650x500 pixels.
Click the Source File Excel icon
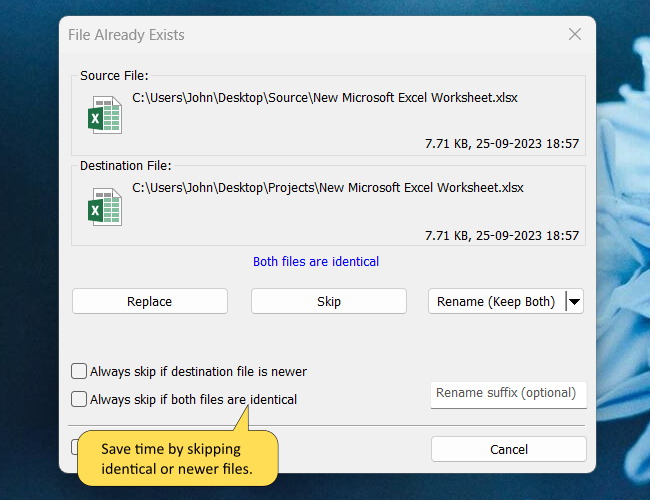coord(104,115)
